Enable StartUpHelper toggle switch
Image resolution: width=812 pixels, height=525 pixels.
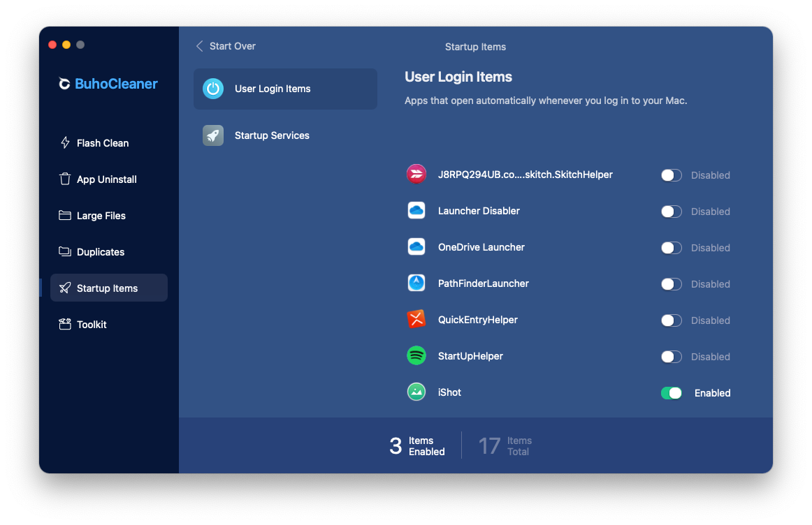click(671, 356)
